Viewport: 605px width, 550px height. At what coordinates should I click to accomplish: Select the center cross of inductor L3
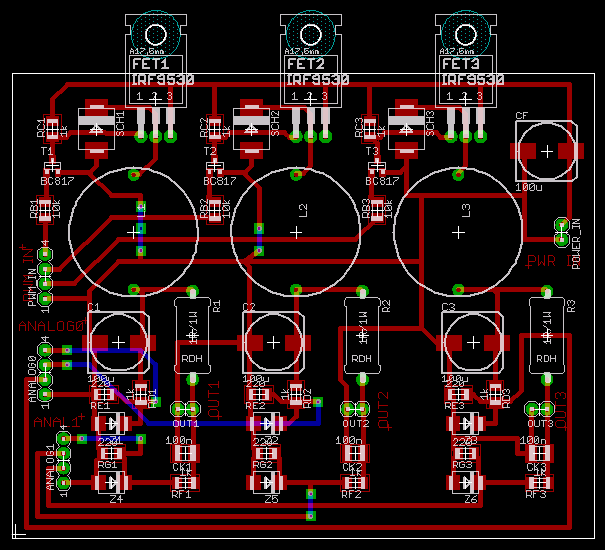(458, 233)
